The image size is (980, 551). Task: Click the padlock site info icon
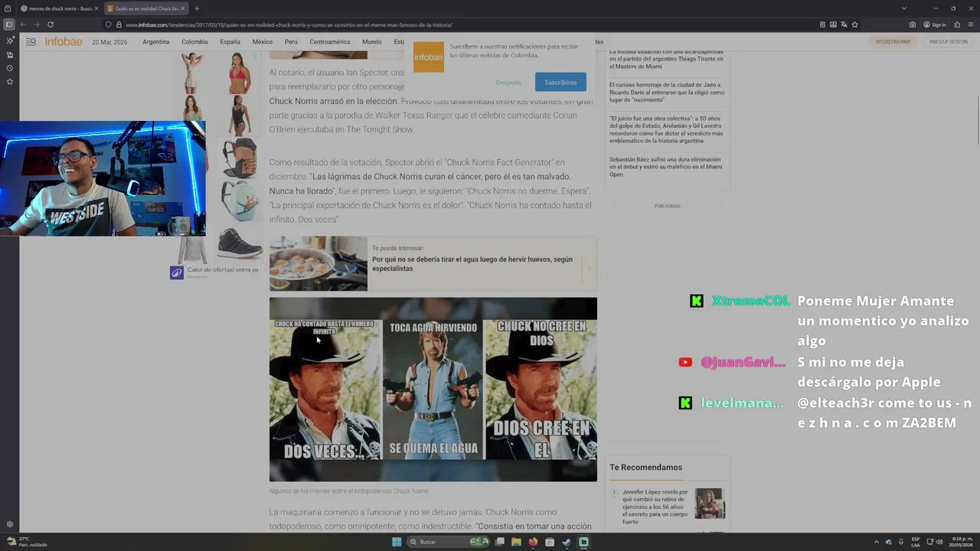tap(119, 24)
